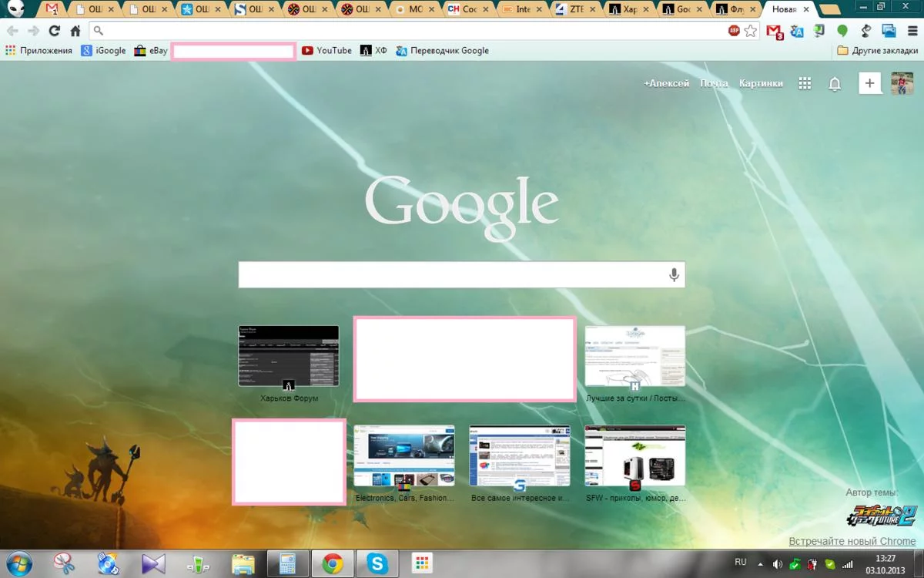Launch Snipping Tool from the taskbar

click(65, 564)
